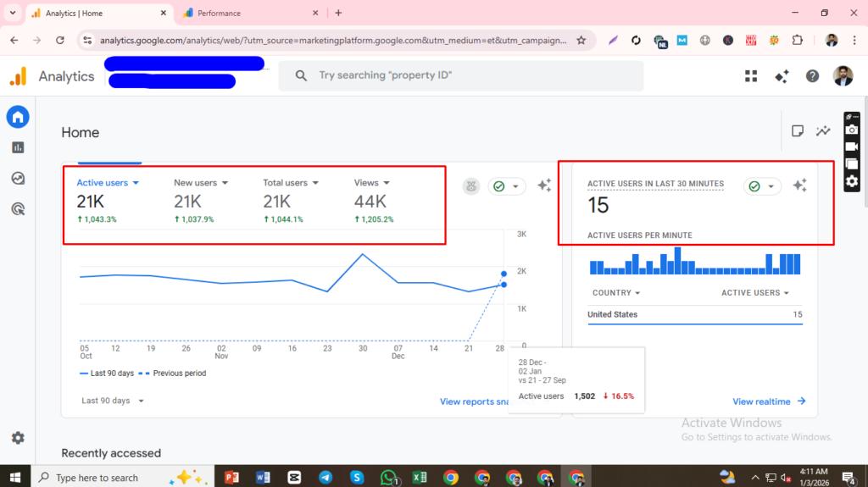The image size is (868, 487).
Task: Click the View realtime link
Action: [x=768, y=401]
